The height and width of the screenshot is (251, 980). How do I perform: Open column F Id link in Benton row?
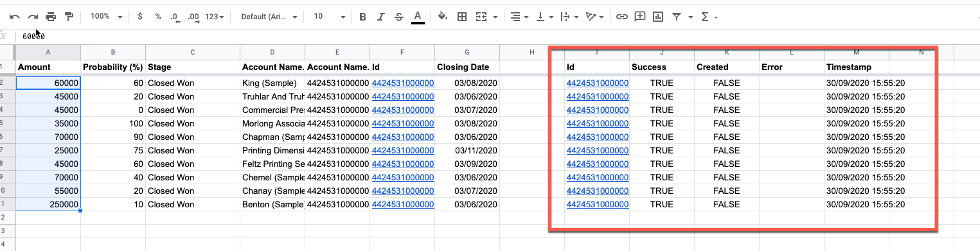tap(403, 204)
